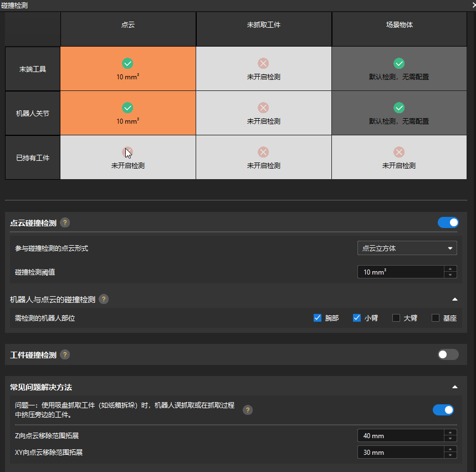Enable the 工件碰撞检测 toggle
This screenshot has width=476, height=472.
[447, 354]
